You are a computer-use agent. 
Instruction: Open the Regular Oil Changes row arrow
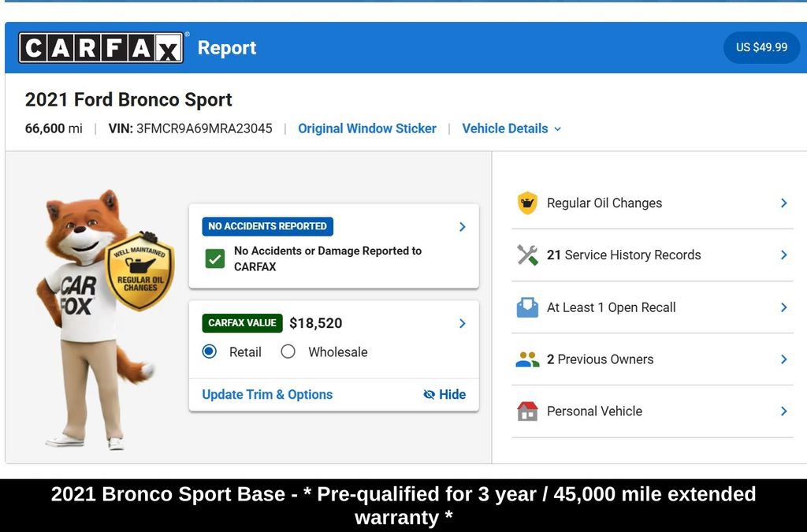pyautogui.click(x=784, y=203)
